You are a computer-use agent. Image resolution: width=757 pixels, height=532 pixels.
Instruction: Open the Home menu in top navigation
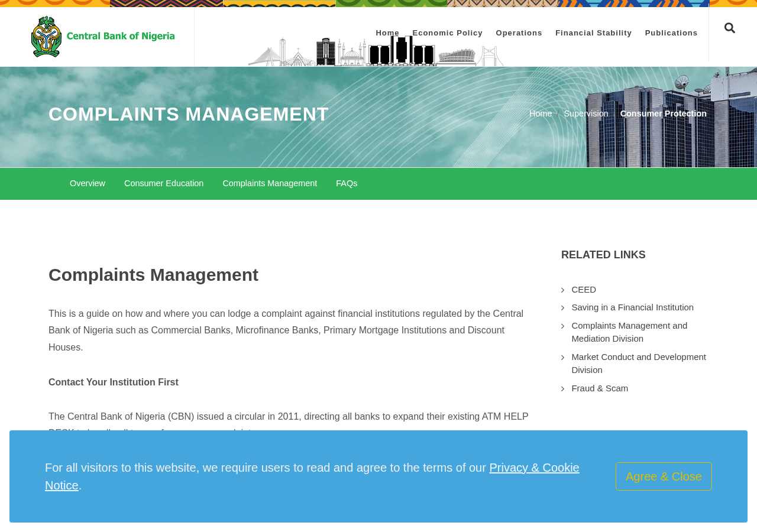click(387, 33)
